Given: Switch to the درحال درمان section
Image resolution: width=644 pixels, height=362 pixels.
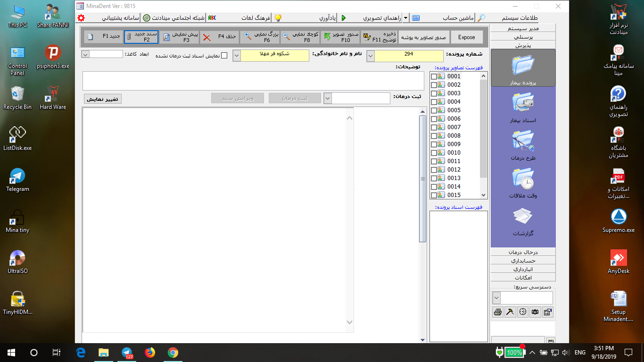Looking at the screenshot, I should 523,252.
